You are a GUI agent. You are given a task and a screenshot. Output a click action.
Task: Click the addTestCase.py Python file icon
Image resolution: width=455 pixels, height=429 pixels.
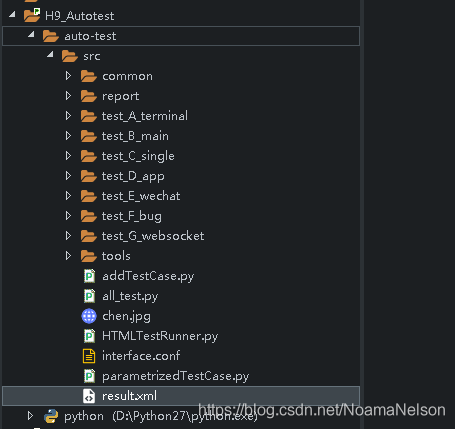[89, 276]
